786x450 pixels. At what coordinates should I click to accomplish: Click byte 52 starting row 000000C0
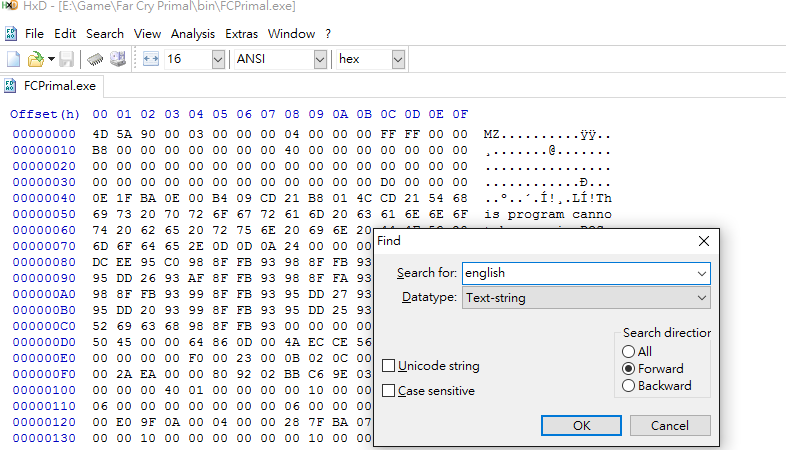(100, 326)
